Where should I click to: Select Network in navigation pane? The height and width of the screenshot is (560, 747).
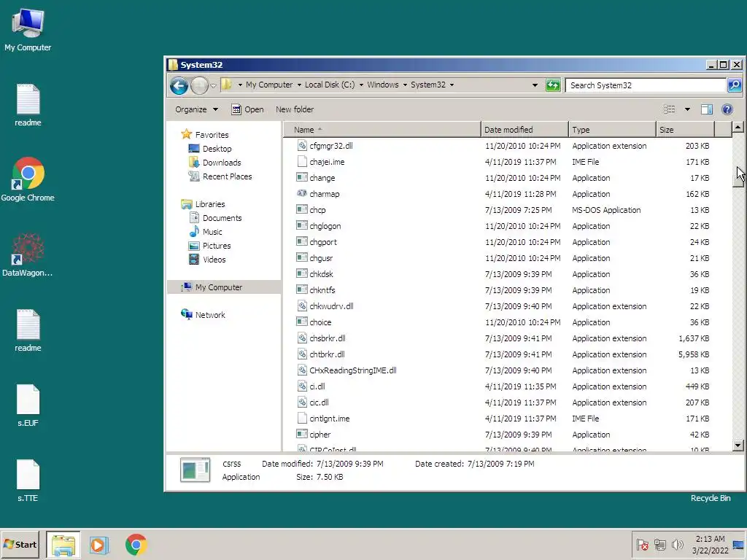click(203, 314)
